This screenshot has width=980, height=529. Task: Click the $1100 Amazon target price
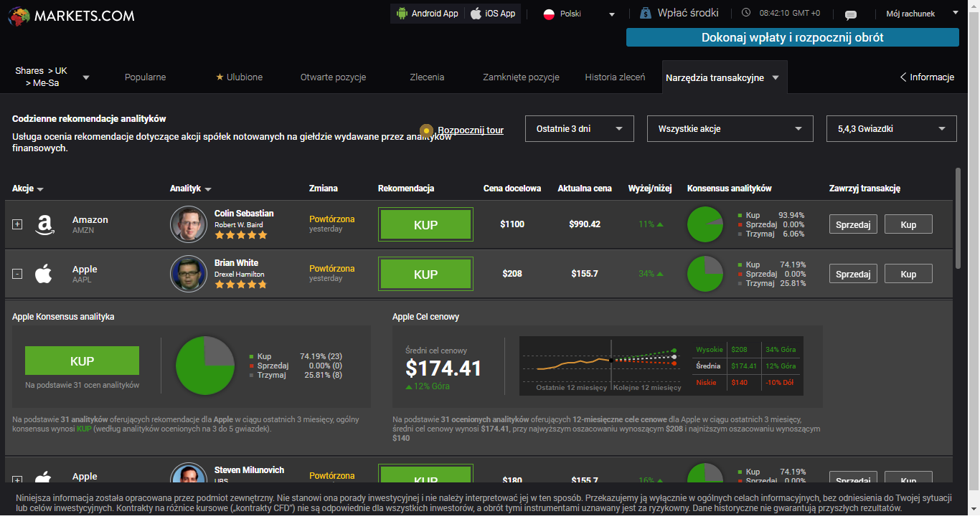512,224
